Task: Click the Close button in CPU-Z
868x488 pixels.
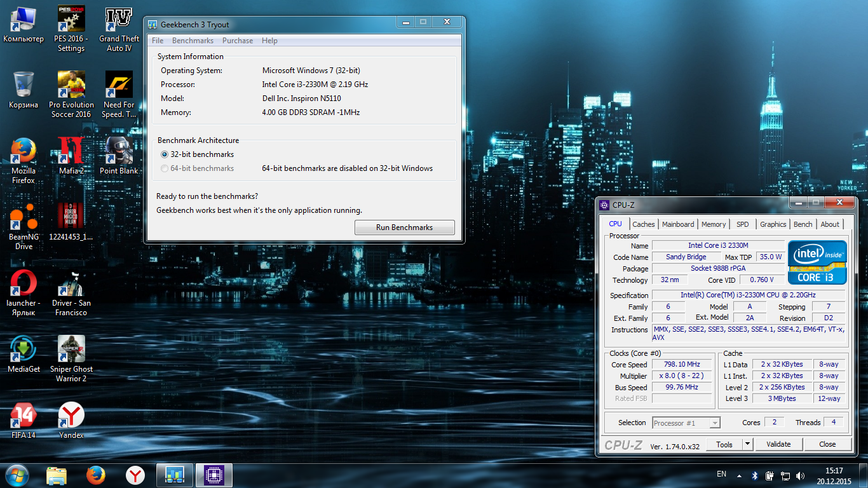Action: [x=827, y=444]
